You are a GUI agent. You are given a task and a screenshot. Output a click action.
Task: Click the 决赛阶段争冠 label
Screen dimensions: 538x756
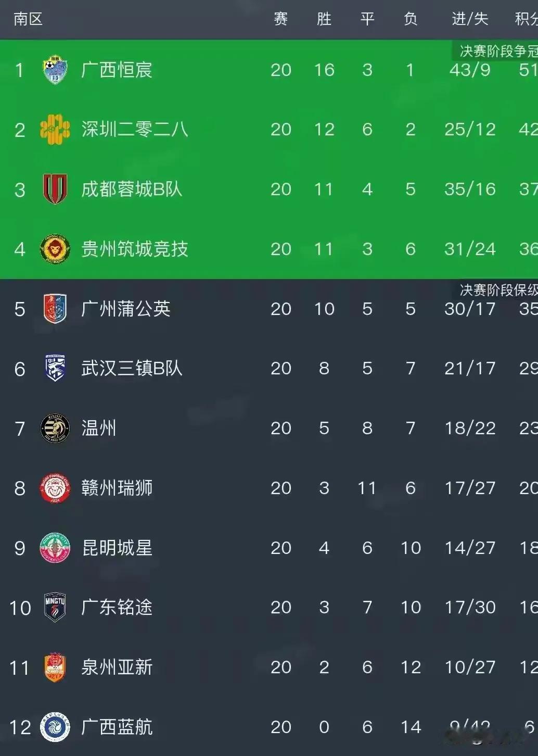[x=498, y=51]
